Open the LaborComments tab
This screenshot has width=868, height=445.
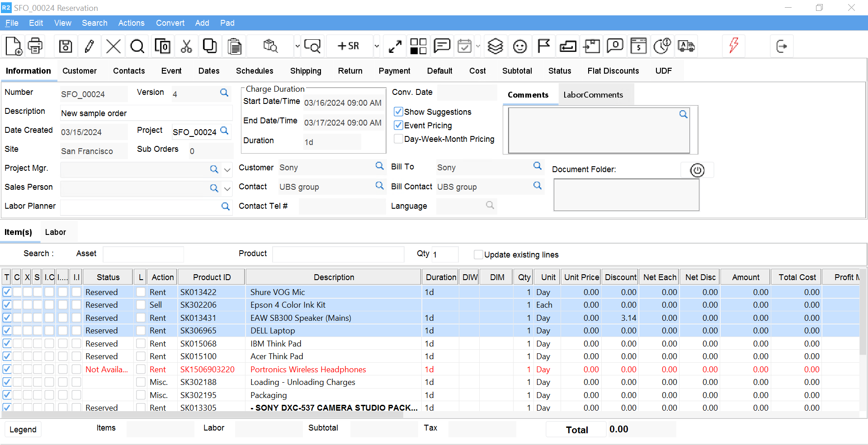click(593, 95)
